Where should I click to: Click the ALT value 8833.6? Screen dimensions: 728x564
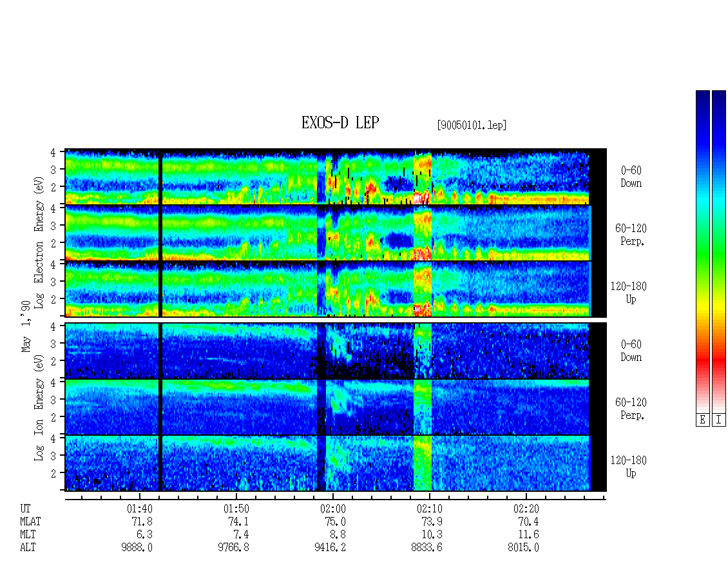click(426, 548)
